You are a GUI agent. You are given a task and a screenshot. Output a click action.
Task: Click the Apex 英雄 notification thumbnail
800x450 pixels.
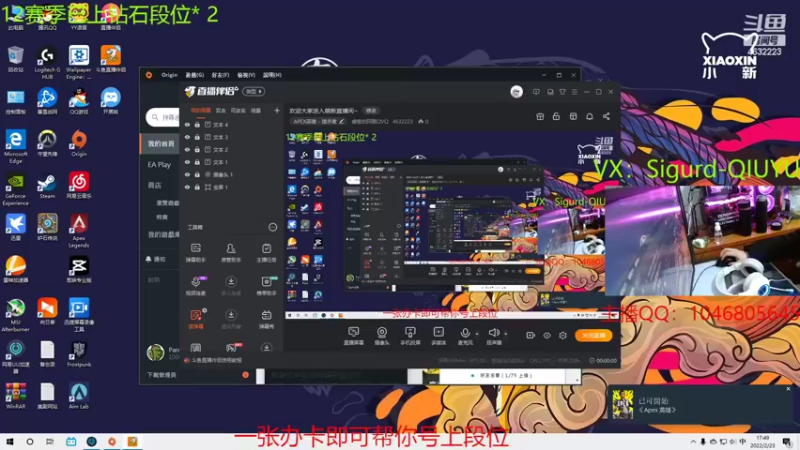[x=622, y=404]
